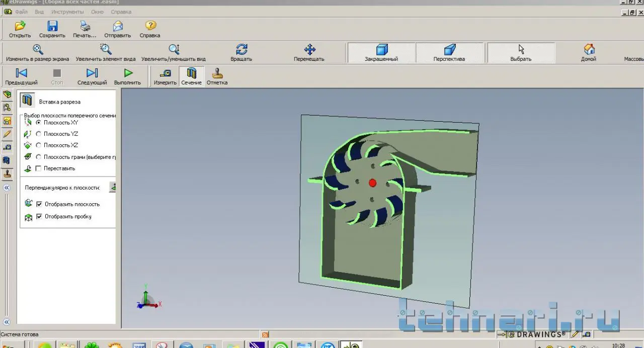
Task: Click the Вставка разреза section icon
Action: tap(28, 100)
